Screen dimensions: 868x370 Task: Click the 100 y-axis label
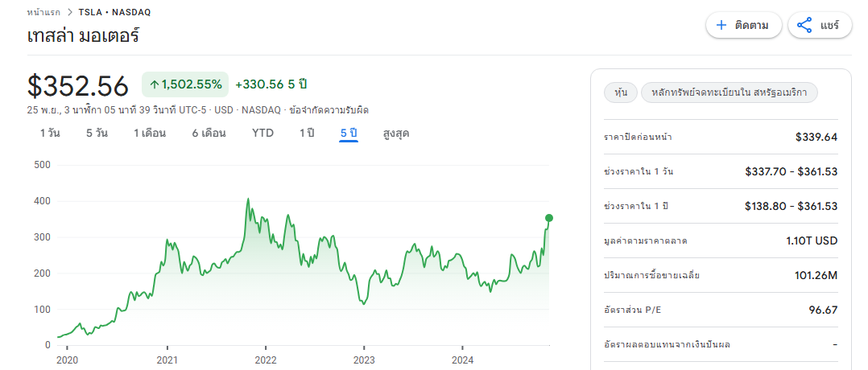[42, 309]
